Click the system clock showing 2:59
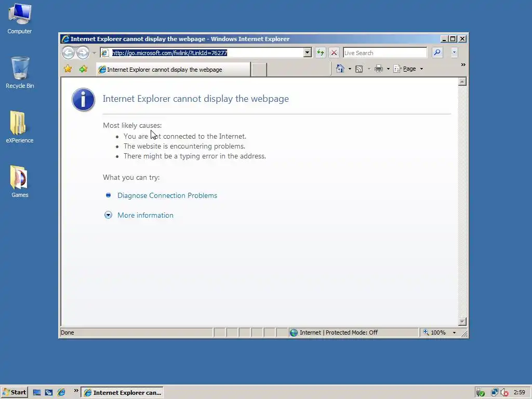 (520, 393)
